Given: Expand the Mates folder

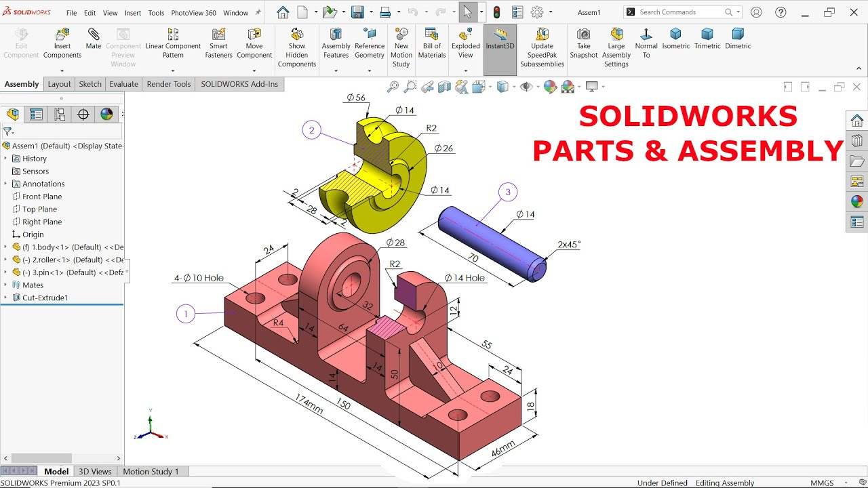Looking at the screenshot, I should [5, 285].
